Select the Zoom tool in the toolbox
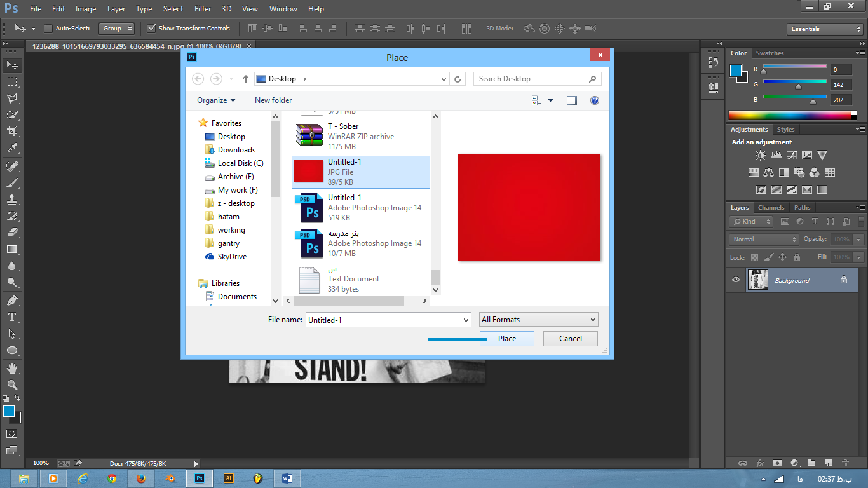 click(12, 385)
